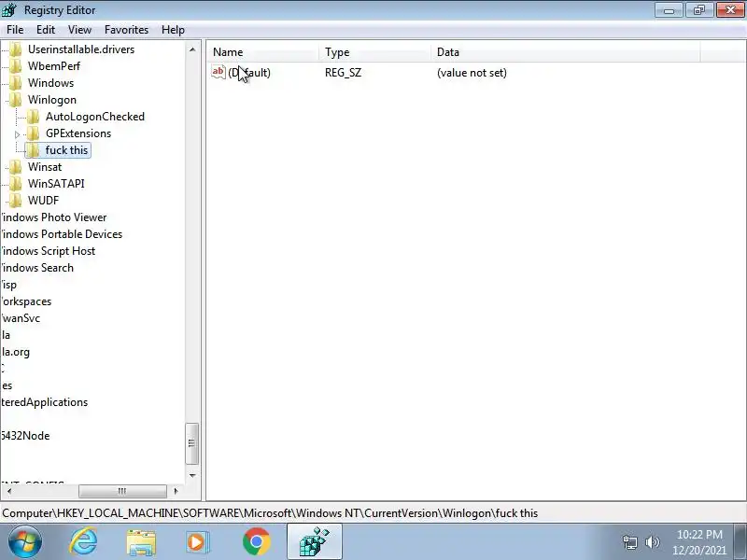Click the Registry Editor title bar icon
This screenshot has width=747, height=560.
point(9,9)
